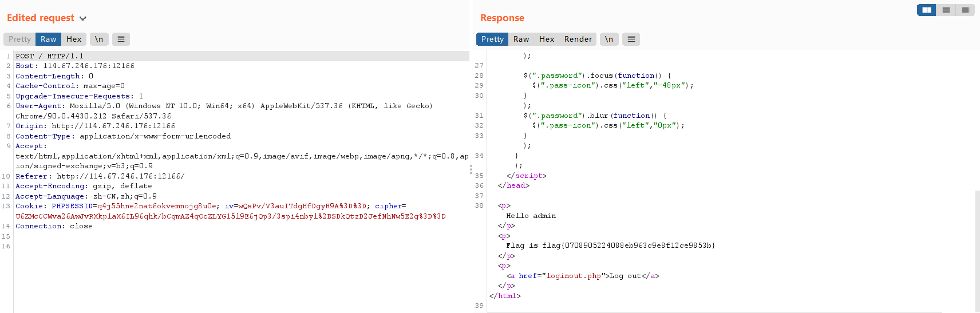Click the Referer header line
This screenshot has width=980, height=313.
(x=100, y=176)
